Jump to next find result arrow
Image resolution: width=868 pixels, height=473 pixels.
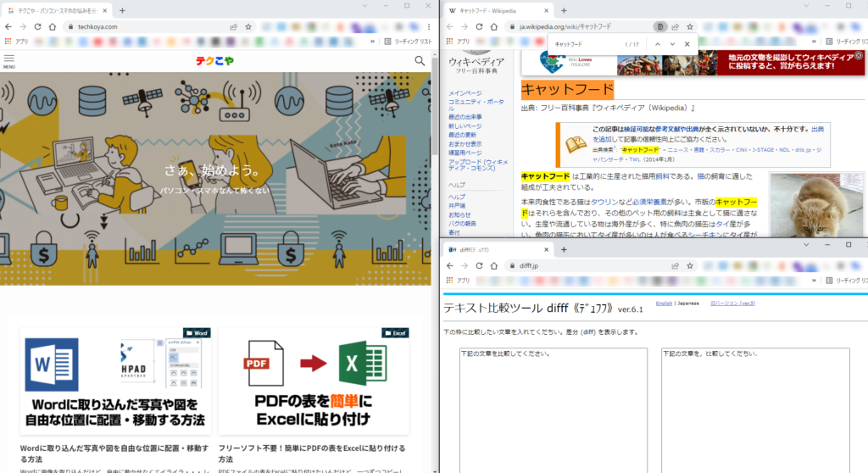672,44
